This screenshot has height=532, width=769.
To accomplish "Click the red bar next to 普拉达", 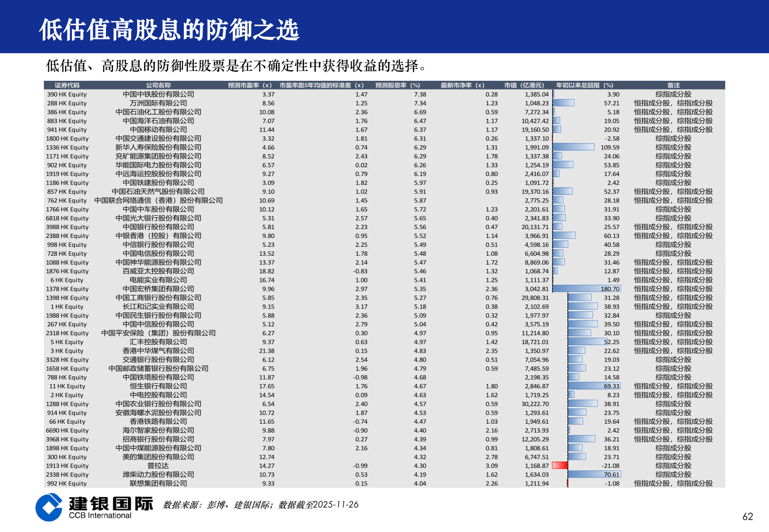I will click(x=559, y=465).
